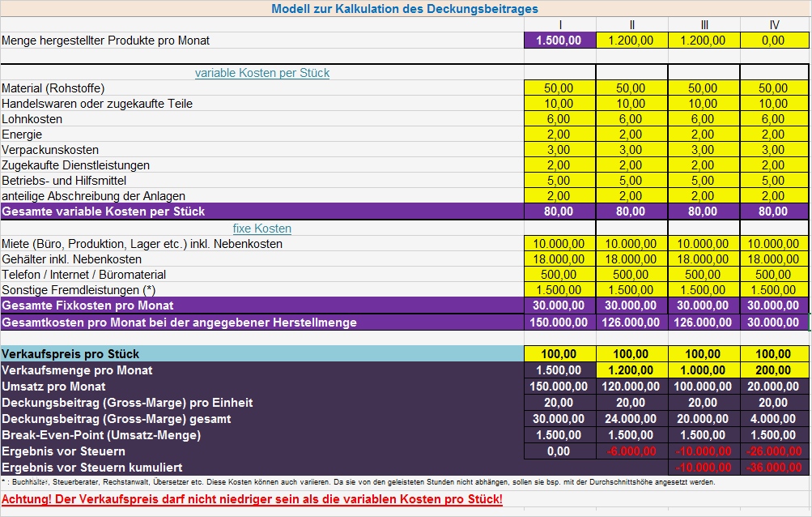Click the Verkaufsmenge pro Monat value in column II

(631, 370)
